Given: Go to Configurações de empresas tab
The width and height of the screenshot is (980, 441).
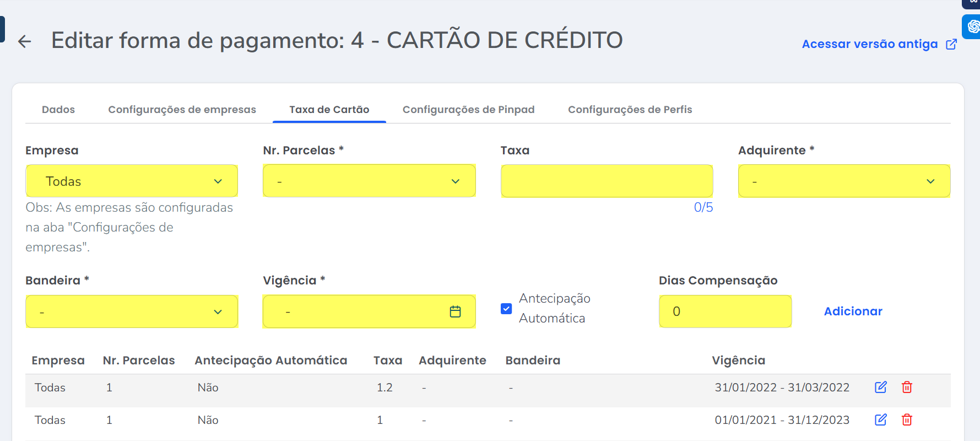Looking at the screenshot, I should coord(182,110).
